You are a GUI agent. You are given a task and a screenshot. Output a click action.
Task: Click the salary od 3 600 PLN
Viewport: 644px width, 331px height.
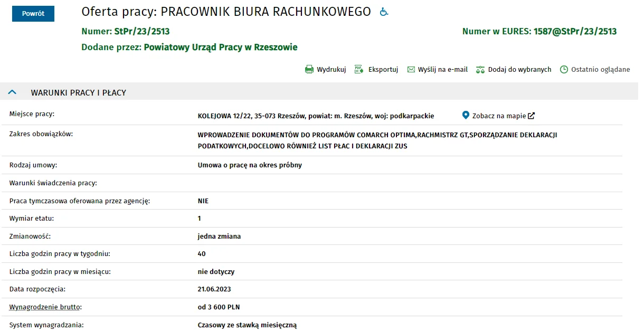[x=219, y=307]
